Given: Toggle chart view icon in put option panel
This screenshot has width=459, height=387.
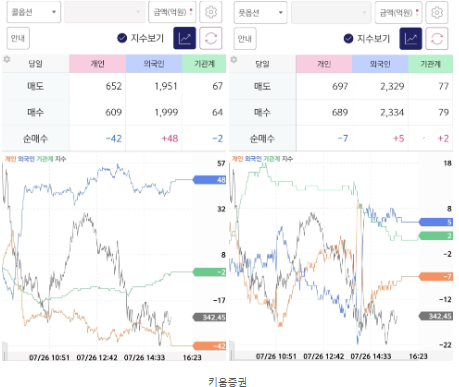Looking at the screenshot, I should [411, 39].
